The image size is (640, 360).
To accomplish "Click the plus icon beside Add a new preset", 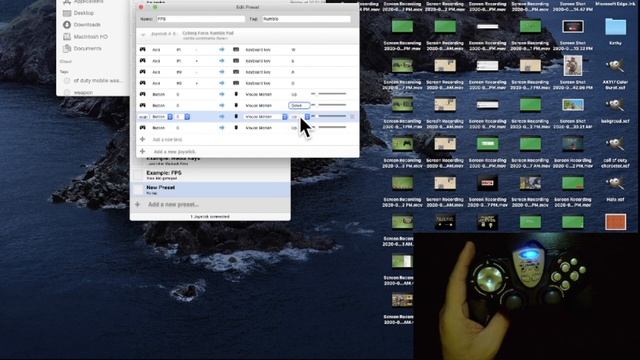I will [138, 204].
